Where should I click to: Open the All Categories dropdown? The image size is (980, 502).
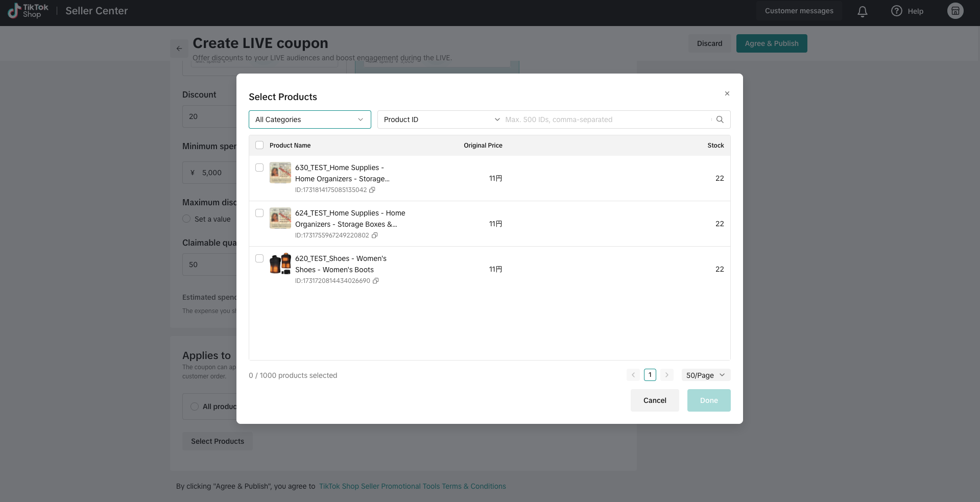coord(310,119)
